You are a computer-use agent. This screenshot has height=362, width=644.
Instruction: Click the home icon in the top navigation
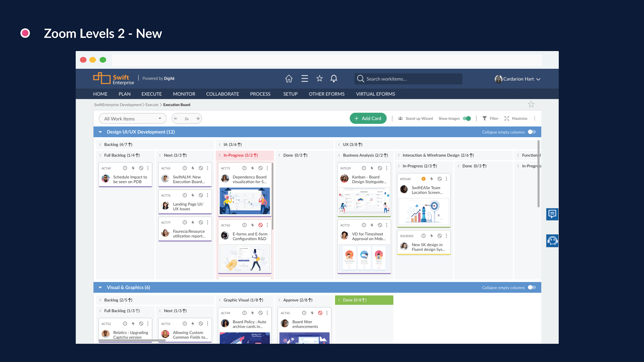tap(289, 79)
